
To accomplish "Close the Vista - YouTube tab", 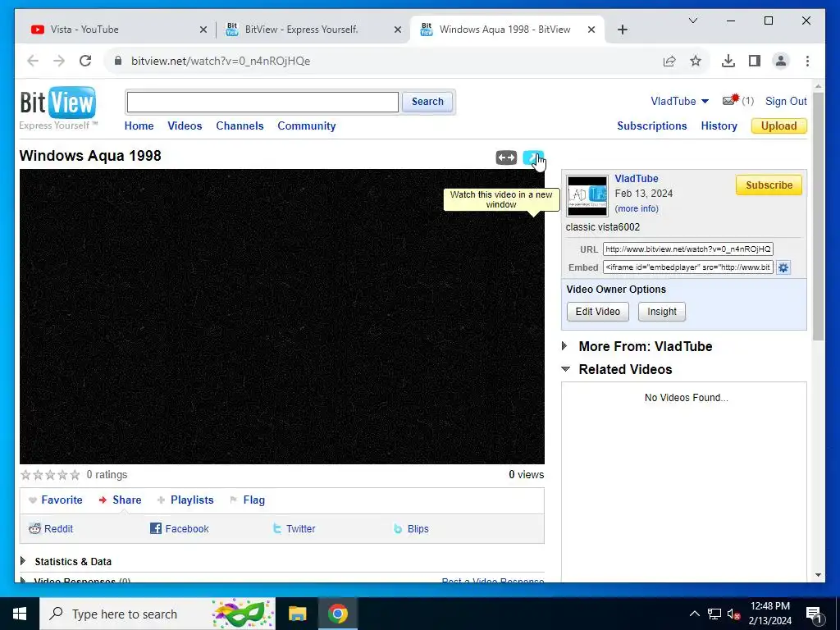I will 203,30.
